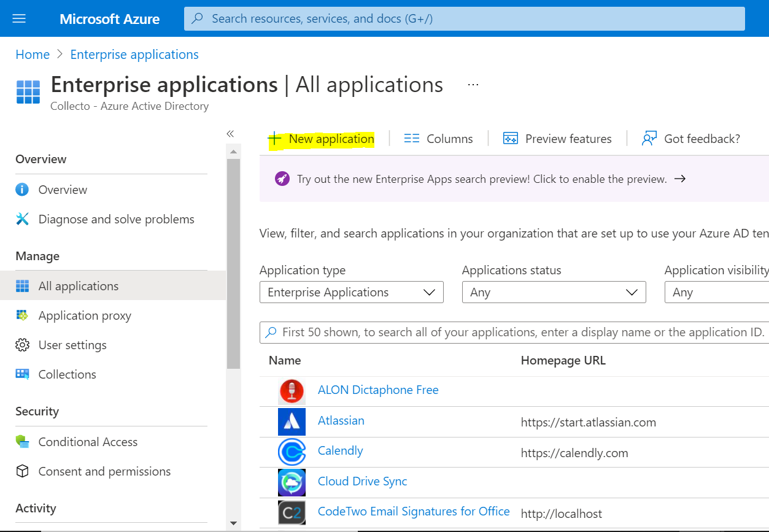Collapse the sidebar with the double chevron
The height and width of the screenshot is (532, 769).
pyautogui.click(x=230, y=134)
